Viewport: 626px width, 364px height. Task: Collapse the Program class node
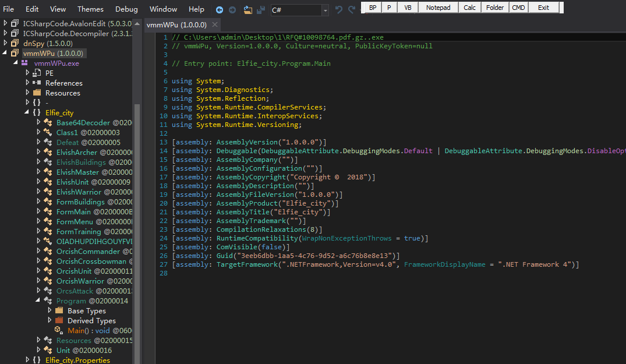click(x=38, y=301)
